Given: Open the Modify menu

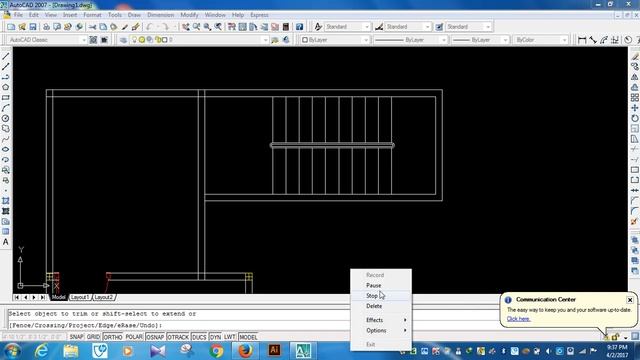Looking at the screenshot, I should coord(189,15).
